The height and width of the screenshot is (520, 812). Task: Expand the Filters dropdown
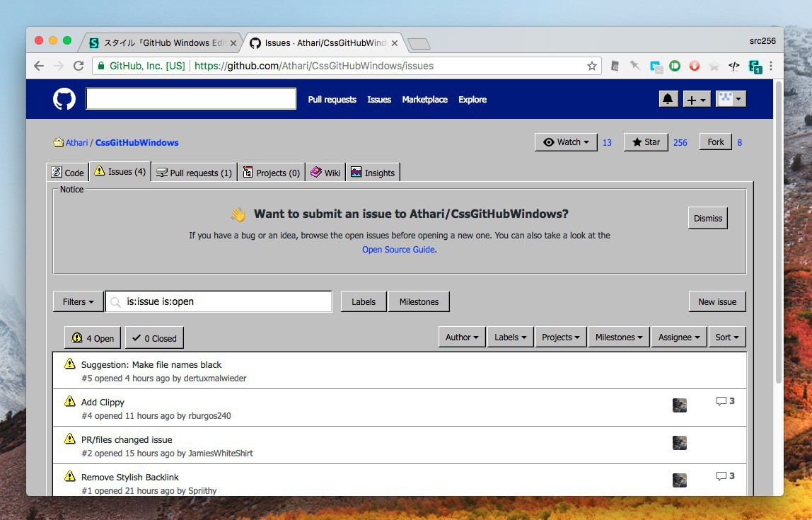[x=79, y=301]
